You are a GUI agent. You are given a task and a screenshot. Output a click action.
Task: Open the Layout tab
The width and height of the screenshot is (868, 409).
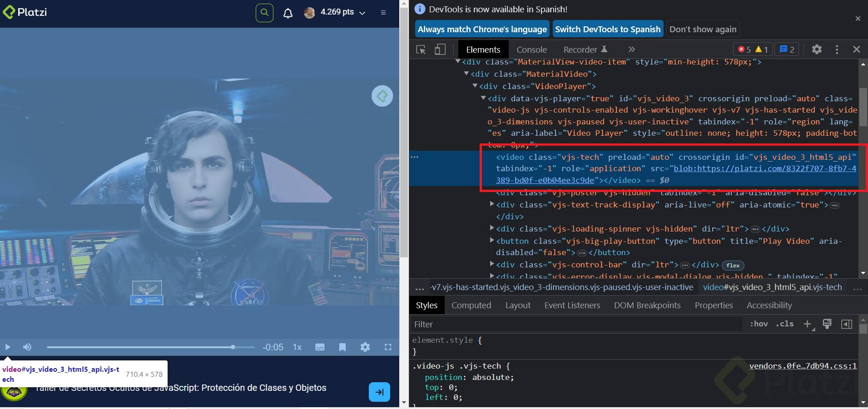[518, 306]
